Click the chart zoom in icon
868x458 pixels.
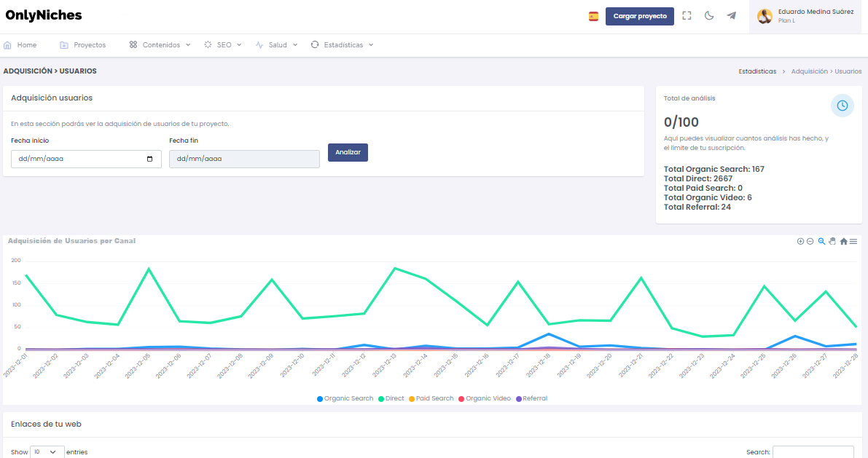[800, 241]
